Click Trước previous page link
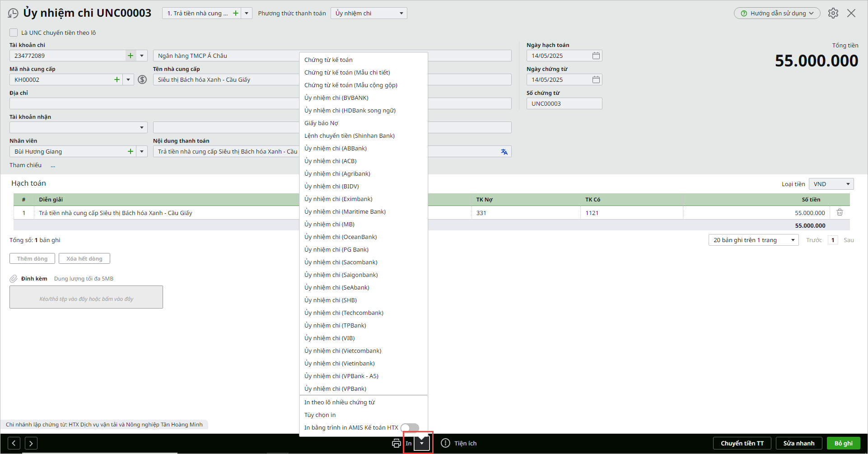The height and width of the screenshot is (454, 868). 814,240
